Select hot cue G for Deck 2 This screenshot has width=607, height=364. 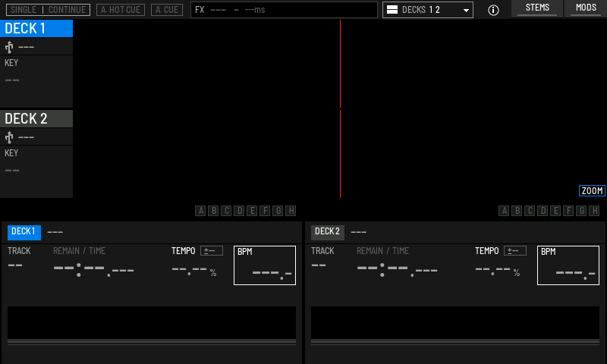[x=581, y=211]
